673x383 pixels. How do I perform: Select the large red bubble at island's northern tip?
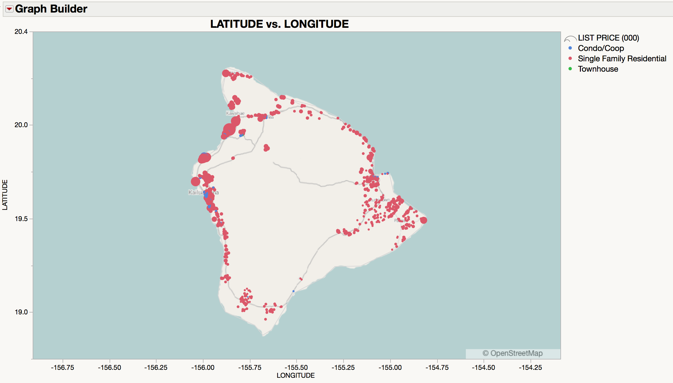(x=226, y=73)
